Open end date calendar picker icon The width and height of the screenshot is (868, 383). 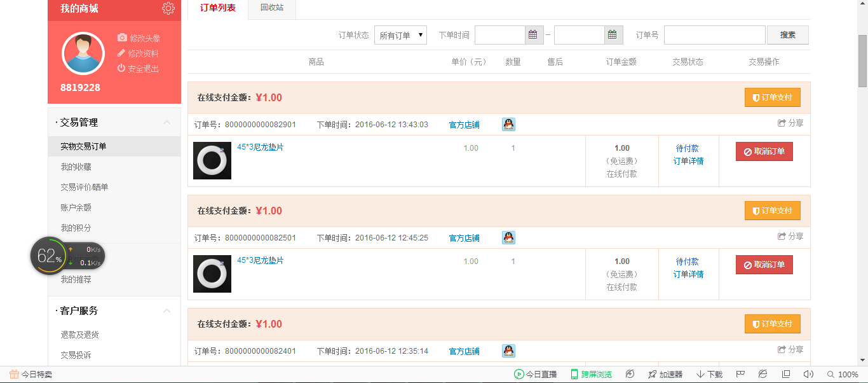click(613, 35)
